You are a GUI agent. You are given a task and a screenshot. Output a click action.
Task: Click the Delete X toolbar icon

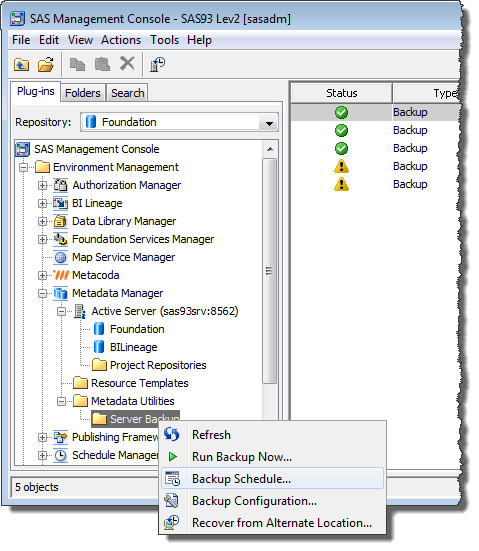(127, 64)
